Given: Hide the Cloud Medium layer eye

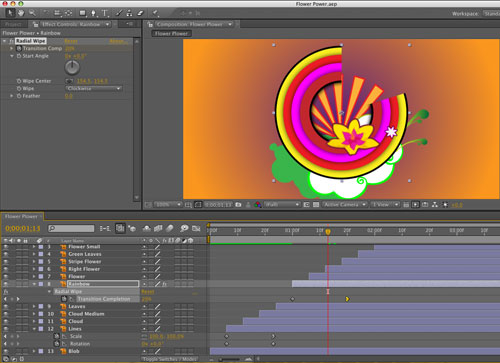Looking at the screenshot, I should pyautogui.click(x=6, y=314).
